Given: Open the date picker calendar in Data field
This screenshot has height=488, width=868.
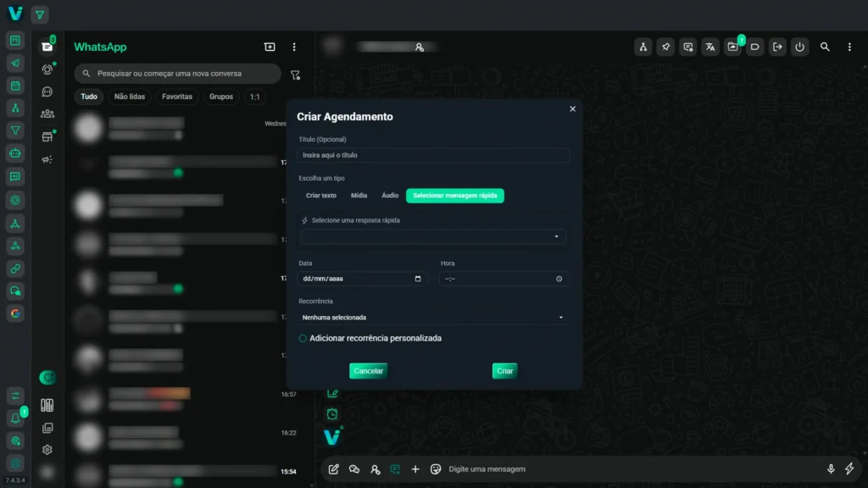Looking at the screenshot, I should click(x=418, y=279).
